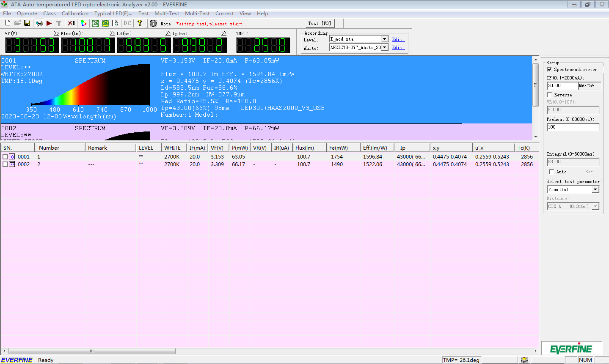Click the Save floppy disk icon
The height and width of the screenshot is (364, 609).
(x=27, y=23)
